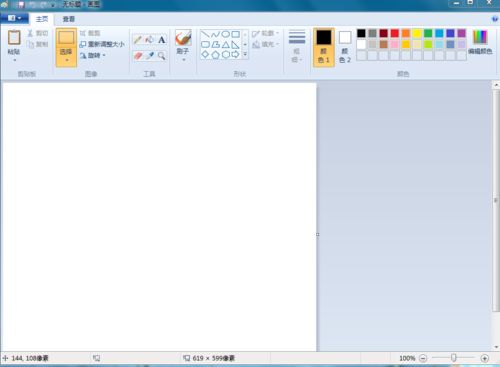
Task: Choose the Oval shape
Action: click(226, 34)
